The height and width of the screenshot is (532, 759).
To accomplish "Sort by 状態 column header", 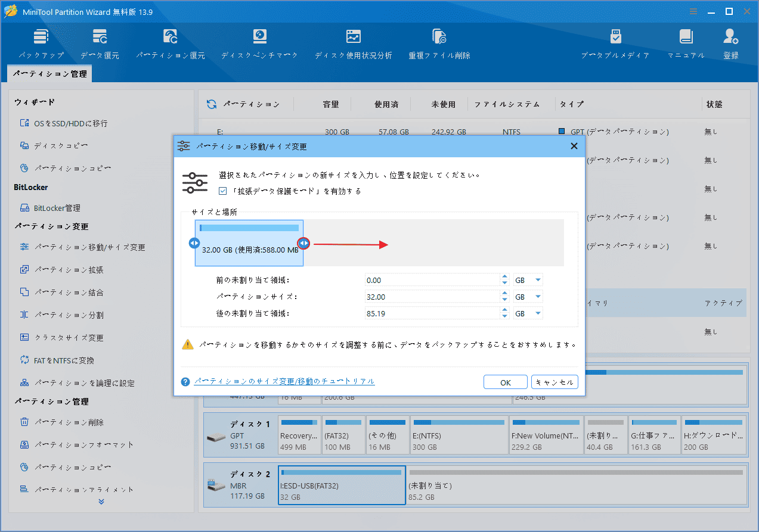I will tap(714, 104).
